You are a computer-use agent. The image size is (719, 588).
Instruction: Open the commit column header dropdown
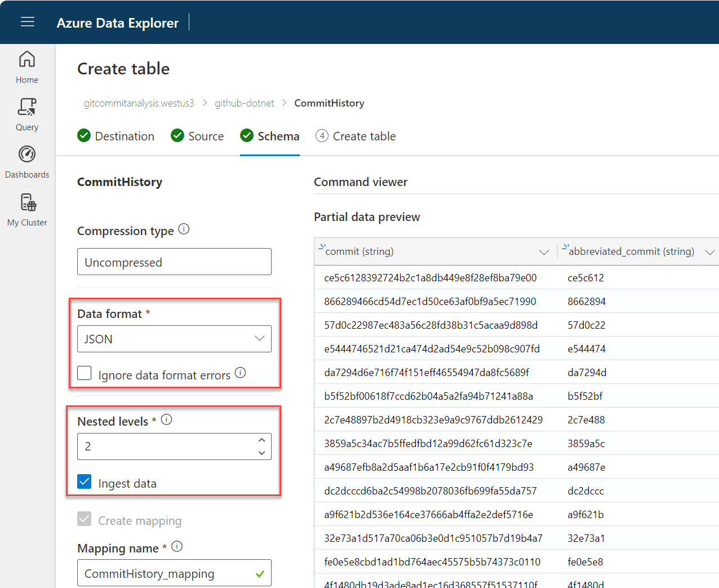(544, 251)
